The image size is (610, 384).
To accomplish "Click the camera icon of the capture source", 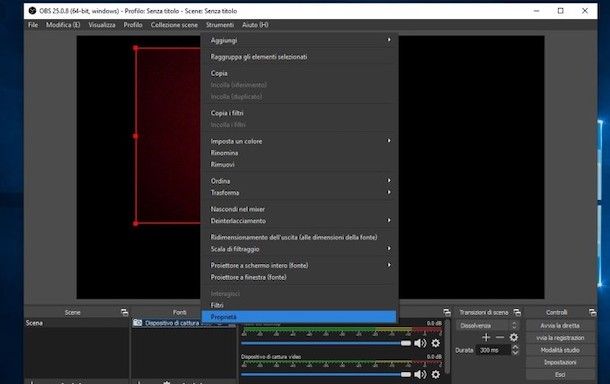I will tap(137, 323).
